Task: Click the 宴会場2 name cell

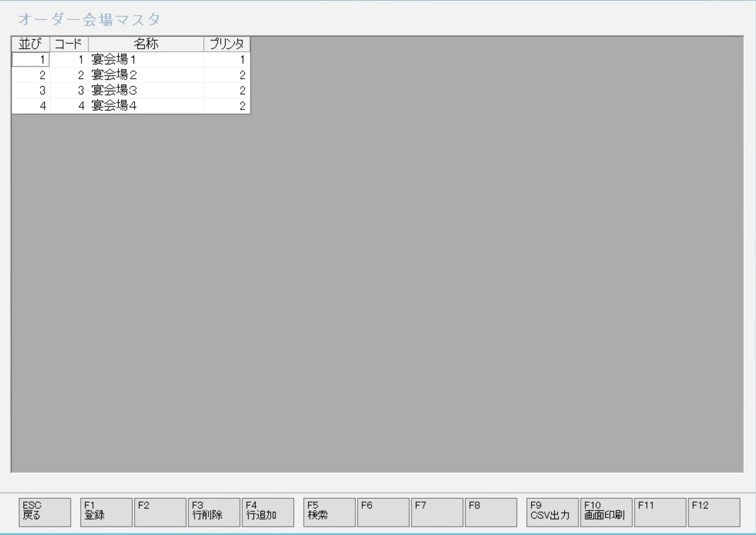Action: click(x=146, y=75)
